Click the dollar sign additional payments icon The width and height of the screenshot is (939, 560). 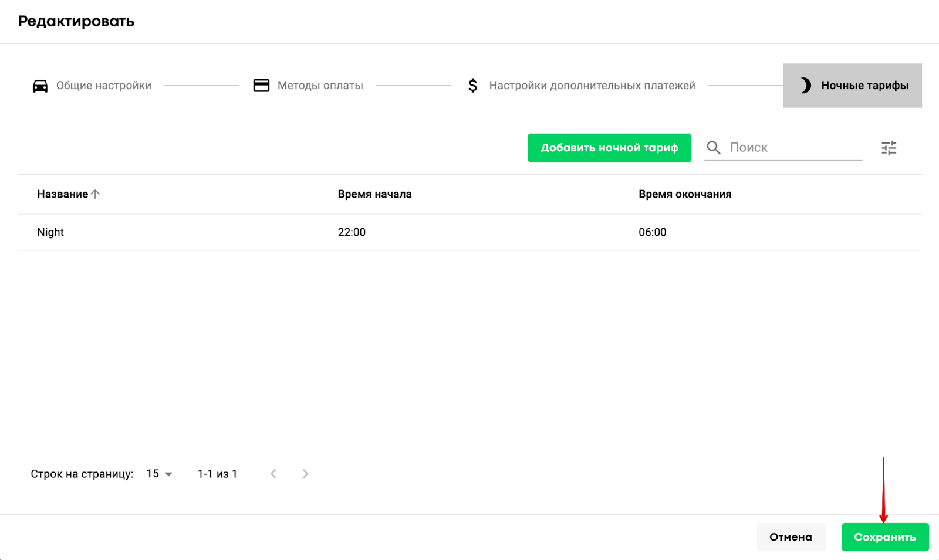coord(472,86)
